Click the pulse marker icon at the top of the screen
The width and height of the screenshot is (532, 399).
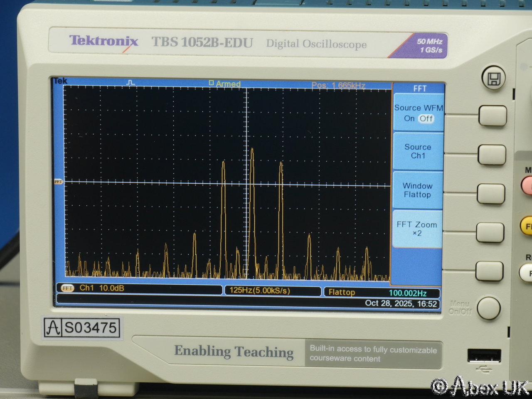[x=131, y=83]
